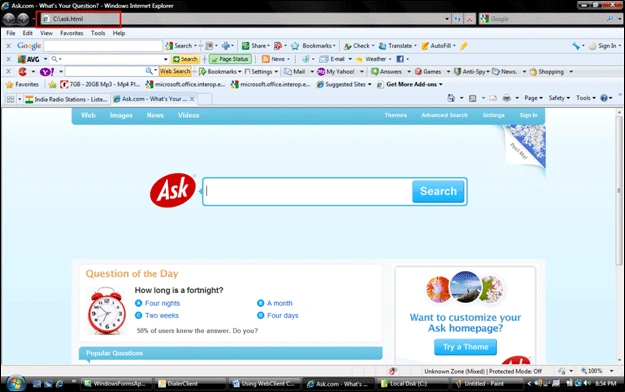
Task: Click AVG Page Status button
Action: click(x=230, y=59)
